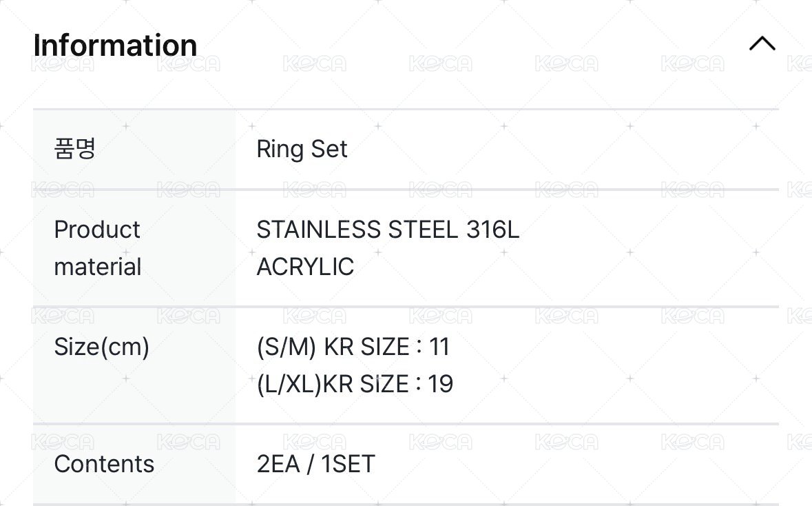The width and height of the screenshot is (812, 506).
Task: Select the 2EA / 1SET value
Action: [x=315, y=464]
